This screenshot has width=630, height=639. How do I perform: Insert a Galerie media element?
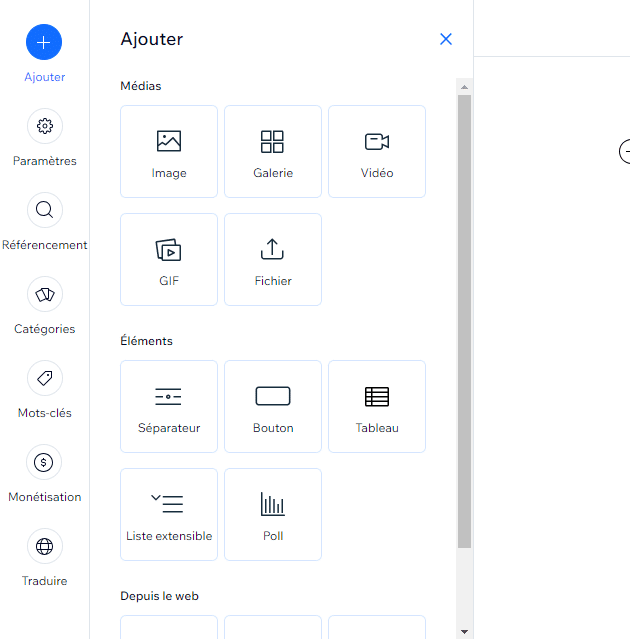273,152
